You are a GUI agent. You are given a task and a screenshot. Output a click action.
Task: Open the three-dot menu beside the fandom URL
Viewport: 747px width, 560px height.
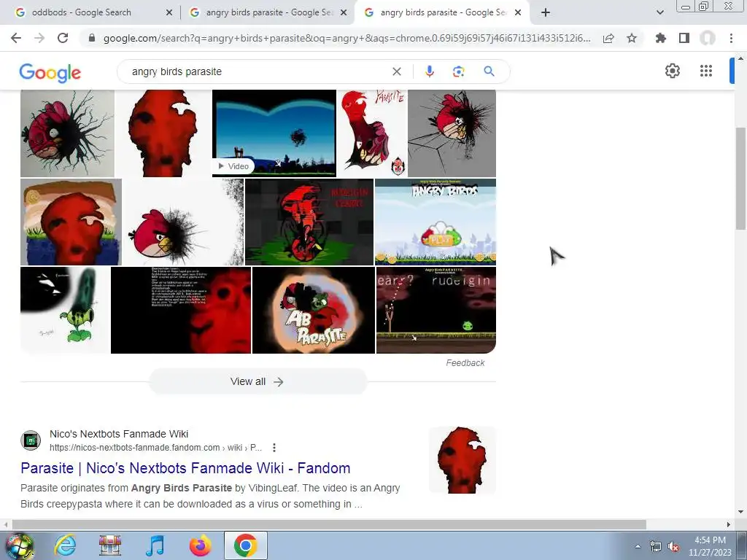tap(274, 448)
